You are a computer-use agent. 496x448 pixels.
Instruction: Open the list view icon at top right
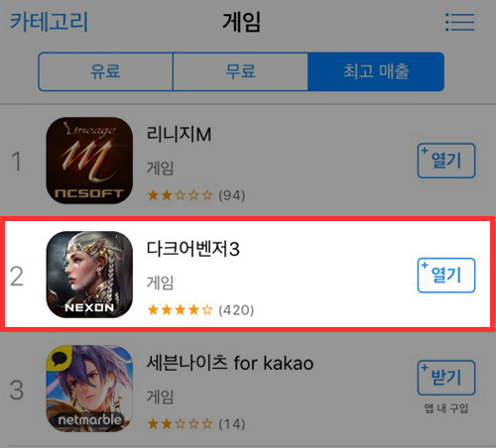[x=460, y=22]
